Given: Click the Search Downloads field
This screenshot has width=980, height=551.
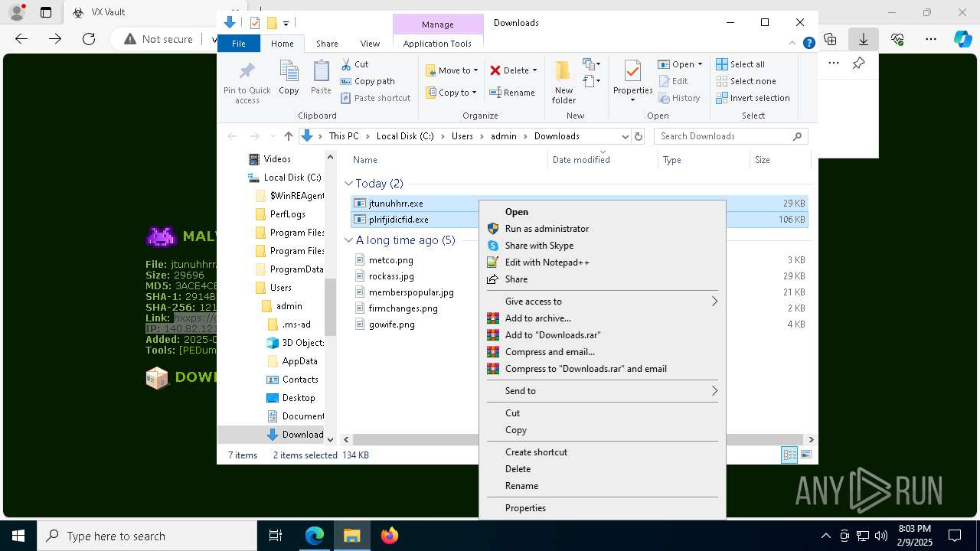Looking at the screenshot, I should (730, 136).
